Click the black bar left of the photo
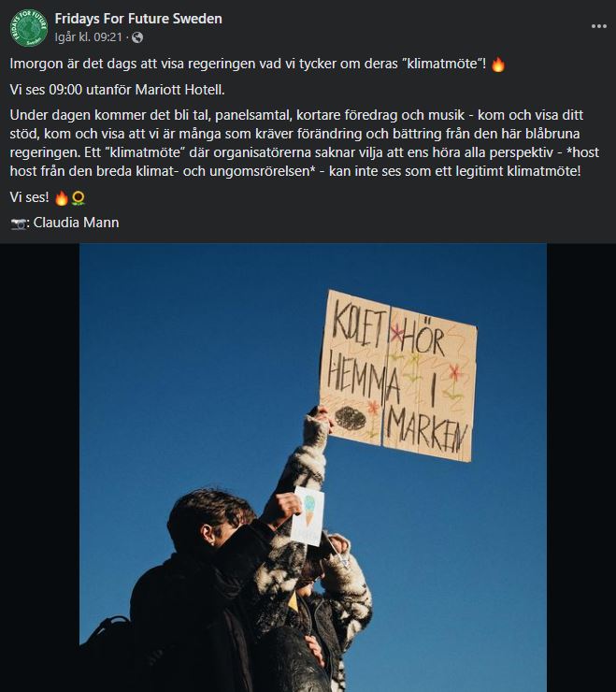Screen dimensions: 616x692 click(39, 468)
